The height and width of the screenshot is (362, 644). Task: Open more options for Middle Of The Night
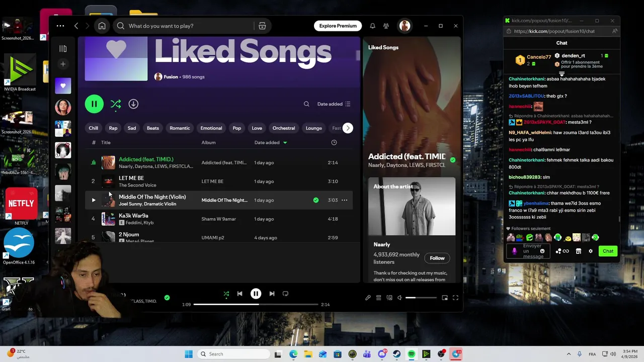pos(345,200)
